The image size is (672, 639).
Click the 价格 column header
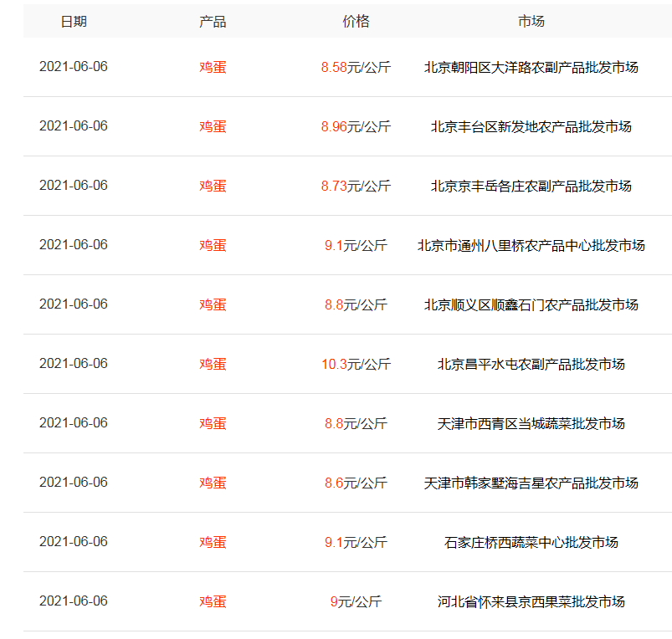point(356,22)
